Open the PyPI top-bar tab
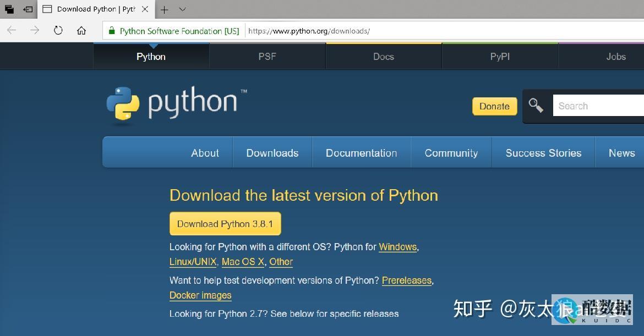The height and width of the screenshot is (336, 644). pyautogui.click(x=500, y=57)
